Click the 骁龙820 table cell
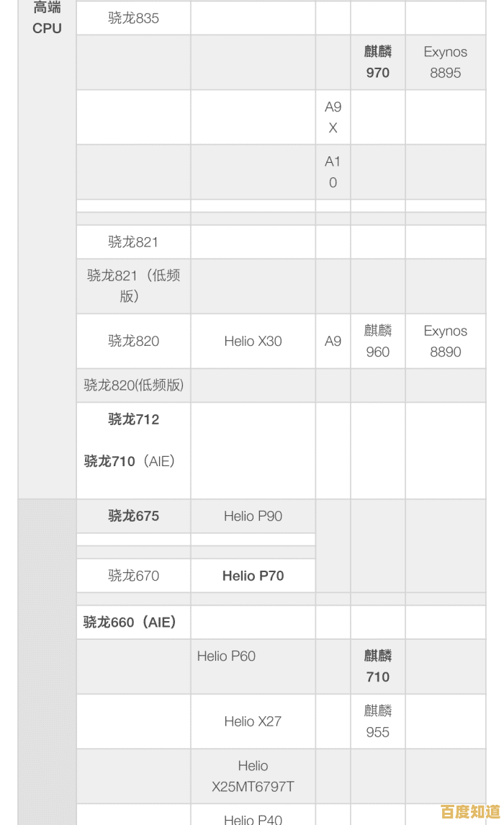504x825 pixels. pos(133,341)
